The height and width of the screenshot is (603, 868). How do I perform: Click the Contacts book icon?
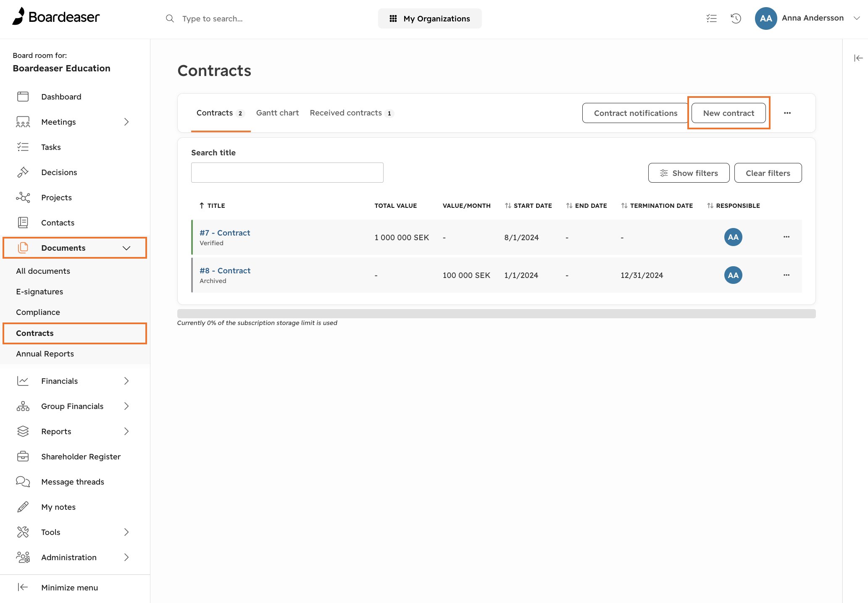tap(23, 223)
